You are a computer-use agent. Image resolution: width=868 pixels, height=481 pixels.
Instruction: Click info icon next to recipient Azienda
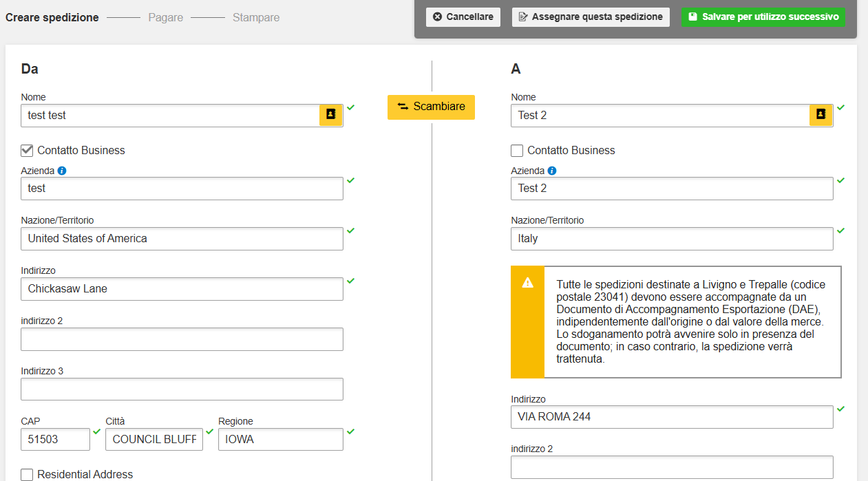tap(552, 171)
